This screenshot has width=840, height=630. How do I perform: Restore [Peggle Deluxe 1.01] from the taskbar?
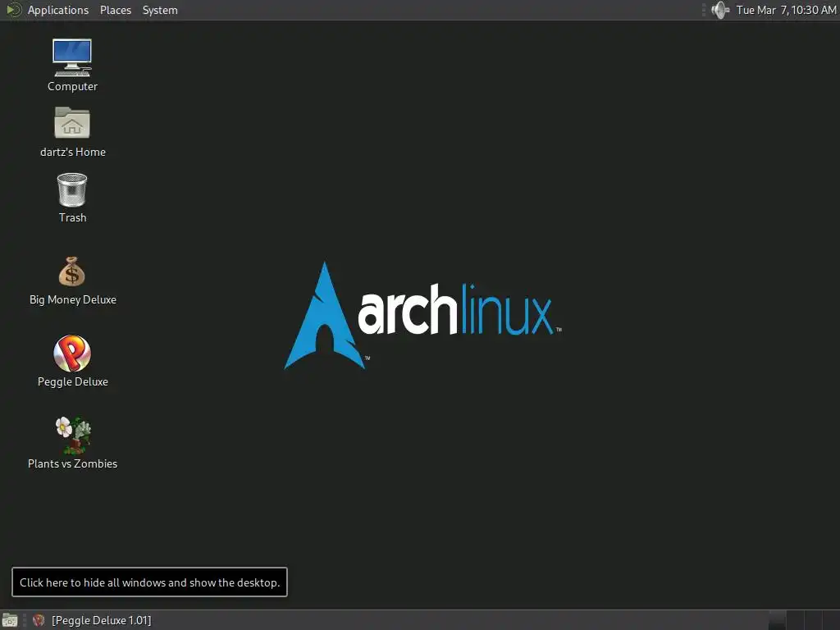point(92,620)
